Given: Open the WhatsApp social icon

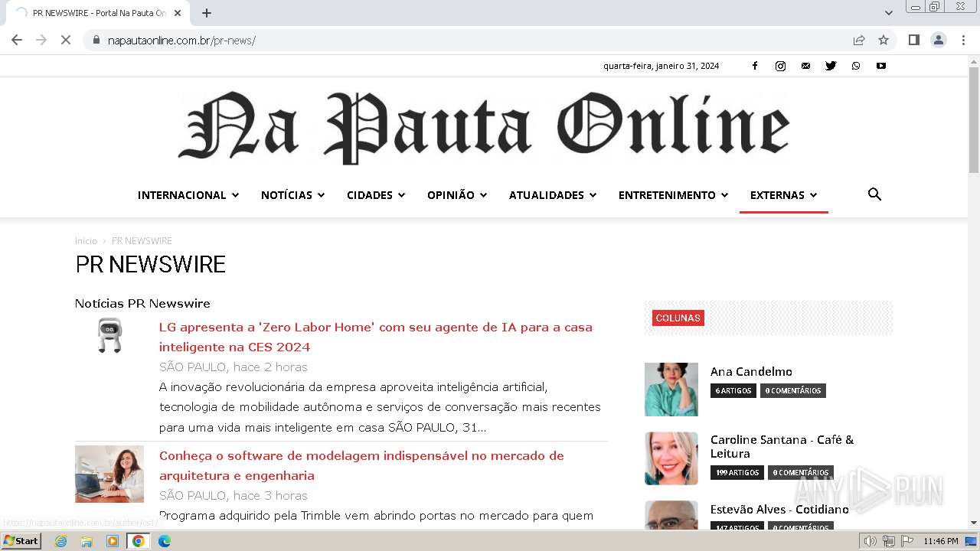Looking at the screenshot, I should (856, 66).
